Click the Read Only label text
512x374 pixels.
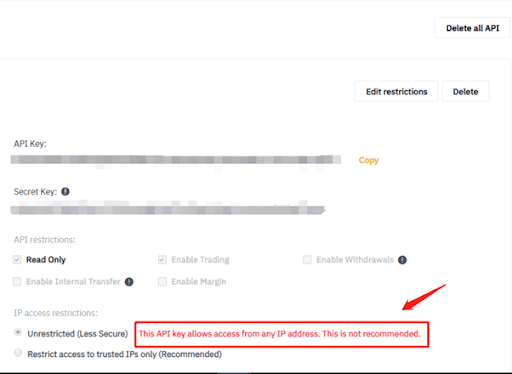46,260
